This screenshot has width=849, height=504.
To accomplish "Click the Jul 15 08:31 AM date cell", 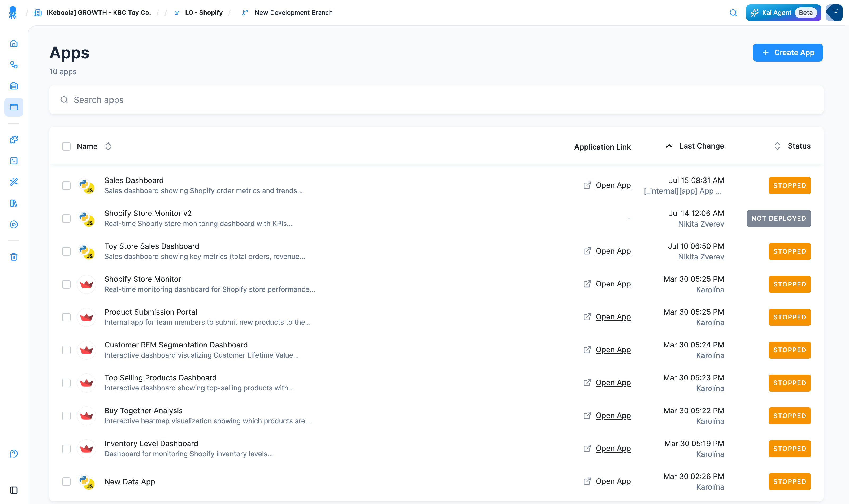I will click(696, 180).
